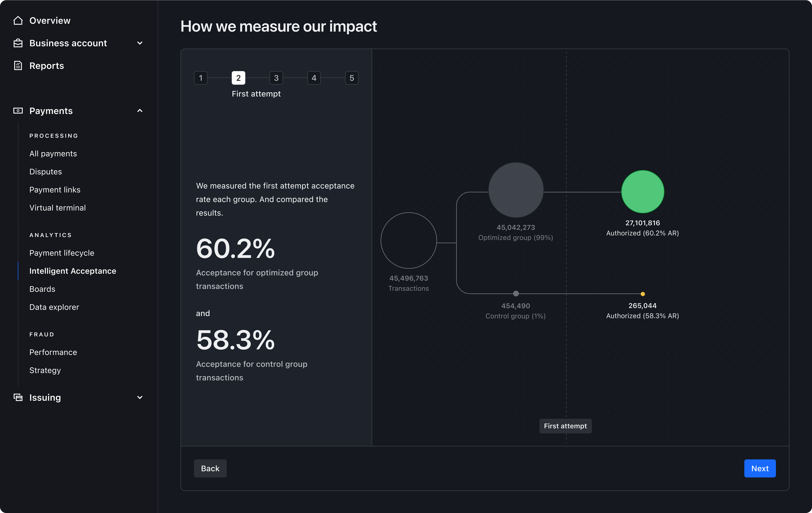The height and width of the screenshot is (513, 812).
Task: Click the 'Control group (1%)' label
Action: [x=516, y=316]
